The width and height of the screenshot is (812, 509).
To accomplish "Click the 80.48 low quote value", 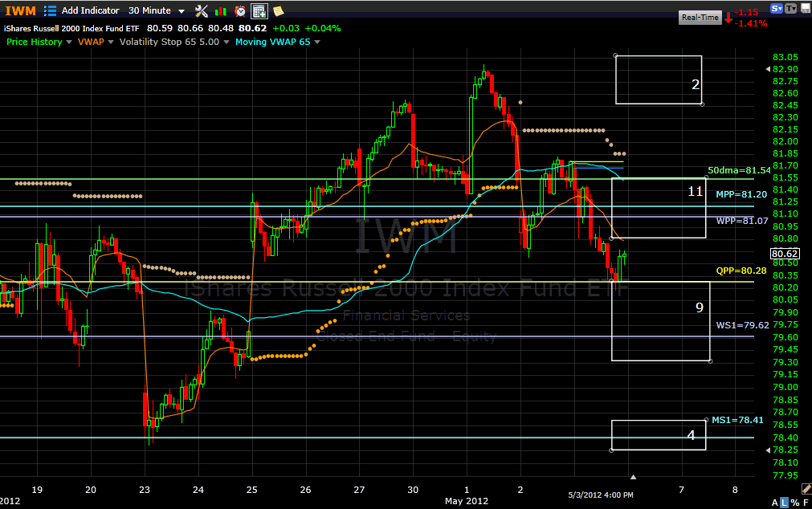I will (x=221, y=28).
